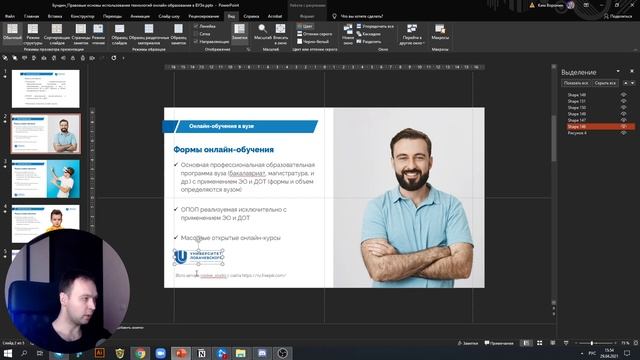Toggle the Notes (Заметки) ribbon button
Viewport: 640px width, 360px height.
240,32
